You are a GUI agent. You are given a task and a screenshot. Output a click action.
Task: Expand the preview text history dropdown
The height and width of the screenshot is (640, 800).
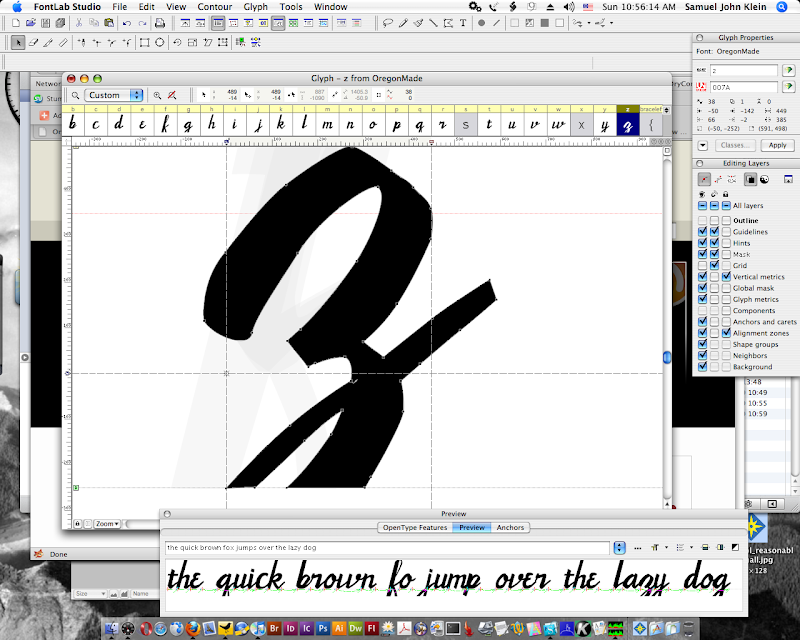tap(620, 548)
